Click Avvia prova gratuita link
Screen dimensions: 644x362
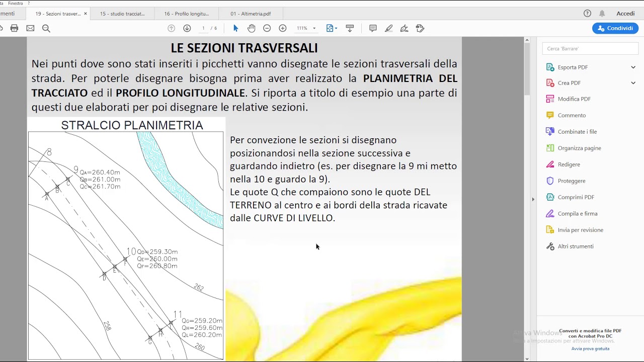click(590, 348)
